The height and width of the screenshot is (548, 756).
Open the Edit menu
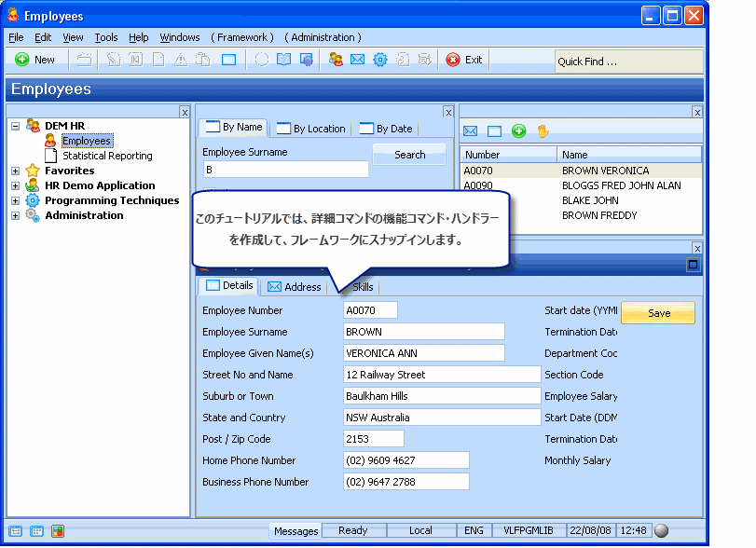43,37
